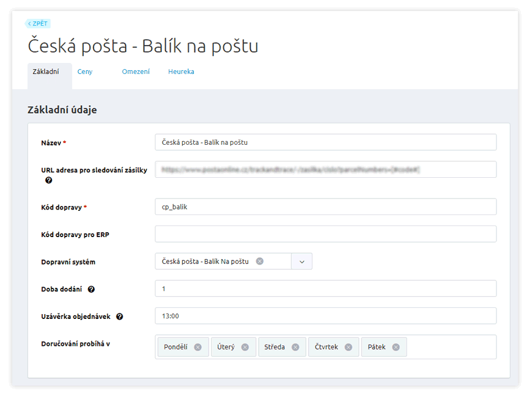Open the Omezení tab
532x399 pixels.
coord(136,71)
